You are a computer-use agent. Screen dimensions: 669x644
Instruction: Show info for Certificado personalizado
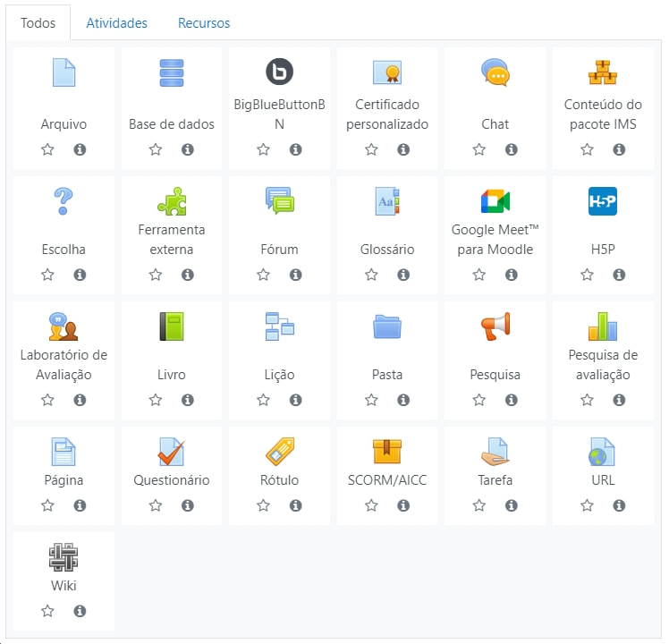coord(403,149)
